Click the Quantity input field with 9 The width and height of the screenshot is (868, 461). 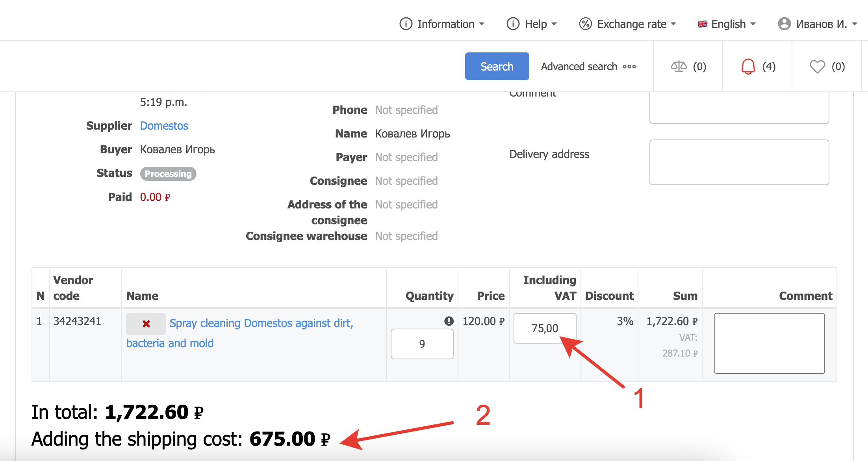(422, 344)
